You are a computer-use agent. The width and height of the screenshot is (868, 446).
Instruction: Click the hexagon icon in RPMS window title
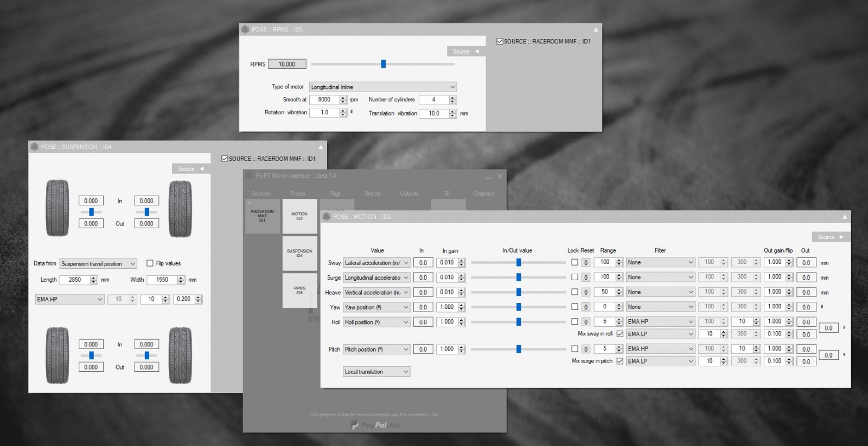[x=245, y=29]
